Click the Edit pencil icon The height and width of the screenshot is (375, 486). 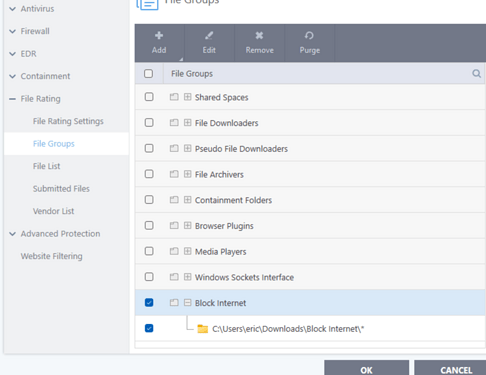point(209,35)
